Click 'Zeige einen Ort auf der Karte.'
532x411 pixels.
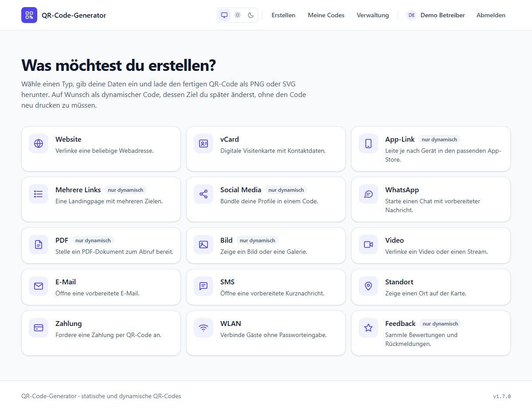tap(426, 293)
